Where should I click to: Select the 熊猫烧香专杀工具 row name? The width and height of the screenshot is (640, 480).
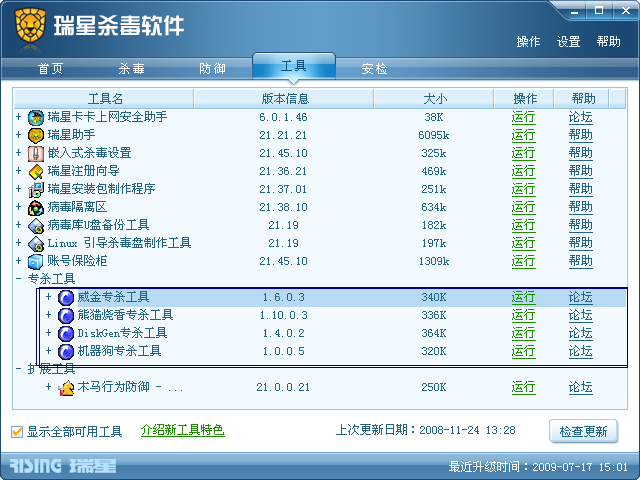pos(125,315)
